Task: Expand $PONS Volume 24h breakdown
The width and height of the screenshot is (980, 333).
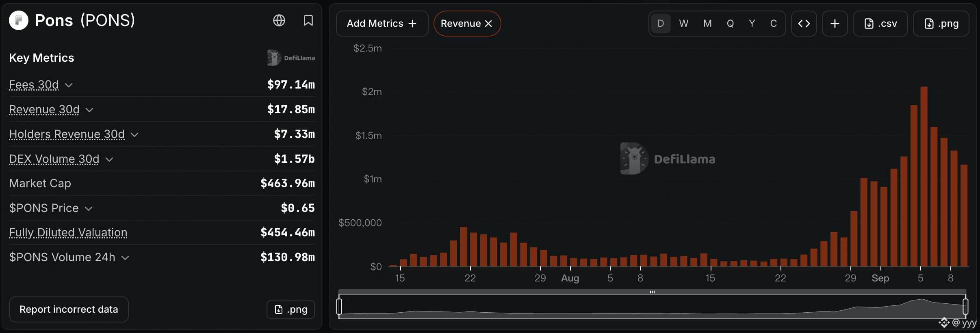Action: (x=125, y=257)
